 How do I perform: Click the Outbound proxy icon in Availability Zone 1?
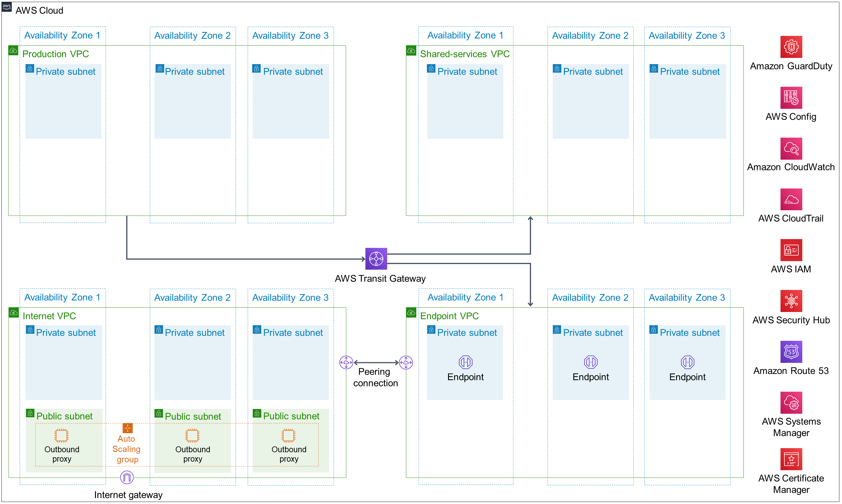[x=61, y=435]
